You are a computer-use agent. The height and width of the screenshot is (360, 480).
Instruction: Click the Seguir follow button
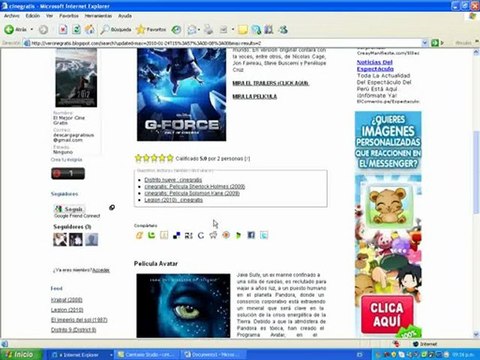click(69, 209)
